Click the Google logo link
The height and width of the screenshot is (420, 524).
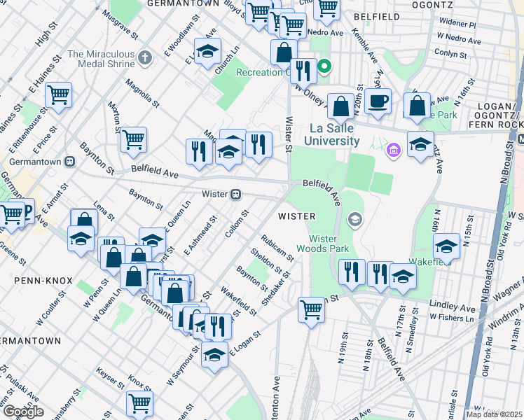pyautogui.click(x=24, y=412)
